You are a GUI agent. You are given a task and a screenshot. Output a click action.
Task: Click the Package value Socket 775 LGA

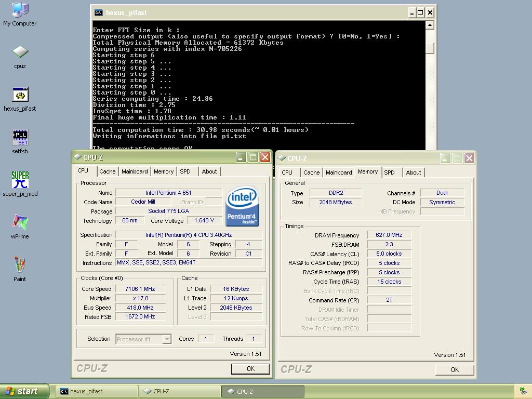[x=169, y=211]
